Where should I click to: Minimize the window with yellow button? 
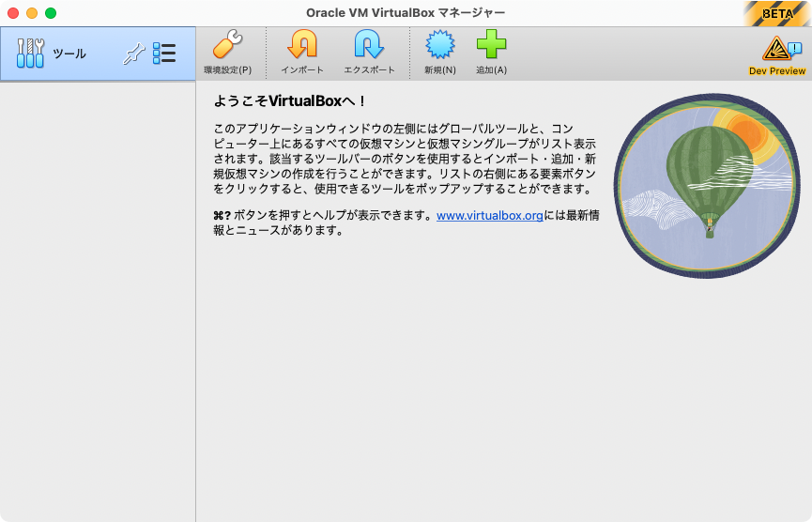pos(32,13)
